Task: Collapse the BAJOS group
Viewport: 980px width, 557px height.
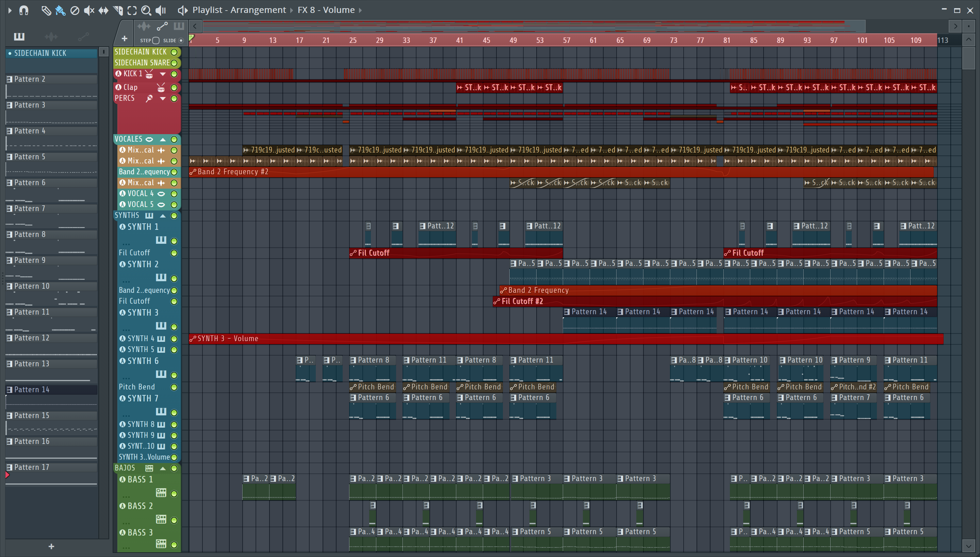Action: (163, 468)
